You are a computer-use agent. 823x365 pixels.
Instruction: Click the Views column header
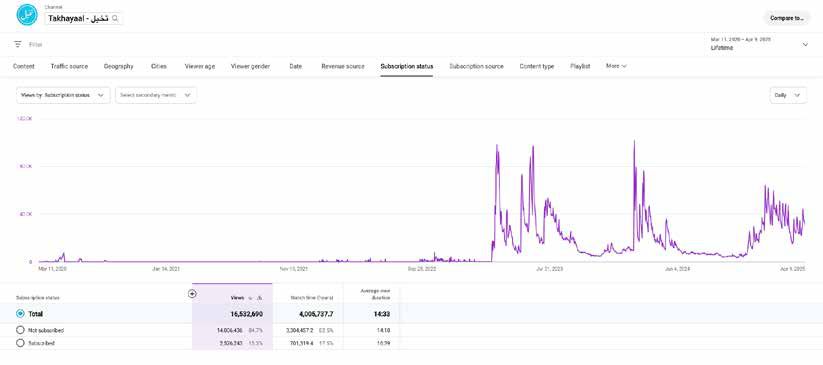tap(237, 298)
